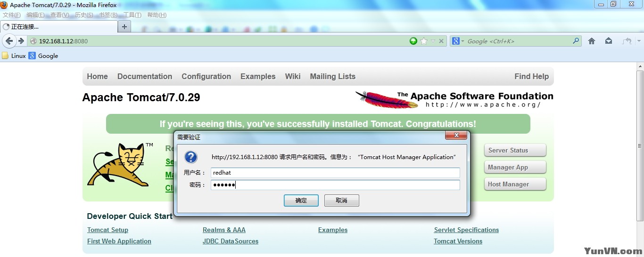Close the 需要验证 authentication dialog
The image size is (644, 257).
pyautogui.click(x=456, y=136)
